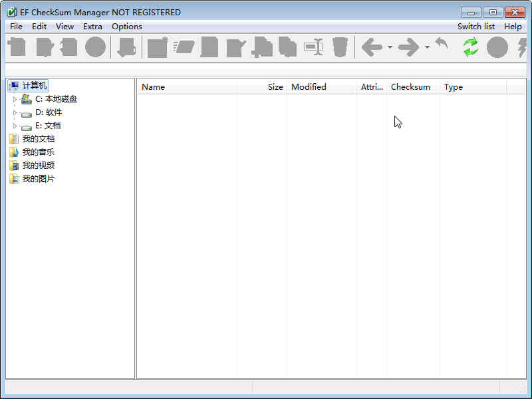Viewport: 532px width, 399px height.
Task: Click the blank page toolbar icon
Action: tap(209, 47)
